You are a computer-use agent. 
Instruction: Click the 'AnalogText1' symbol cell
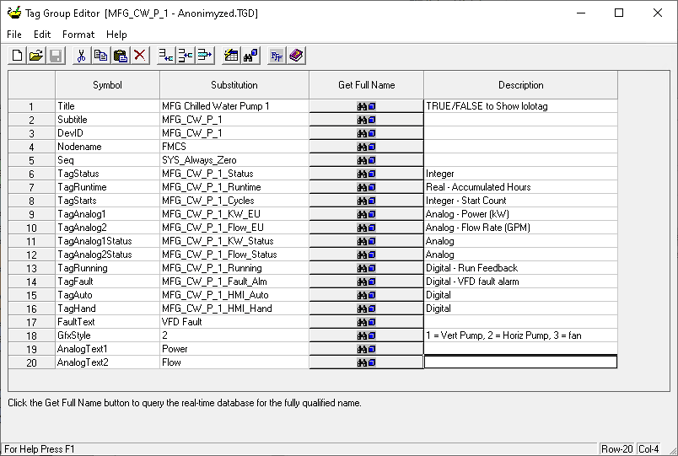coord(107,349)
